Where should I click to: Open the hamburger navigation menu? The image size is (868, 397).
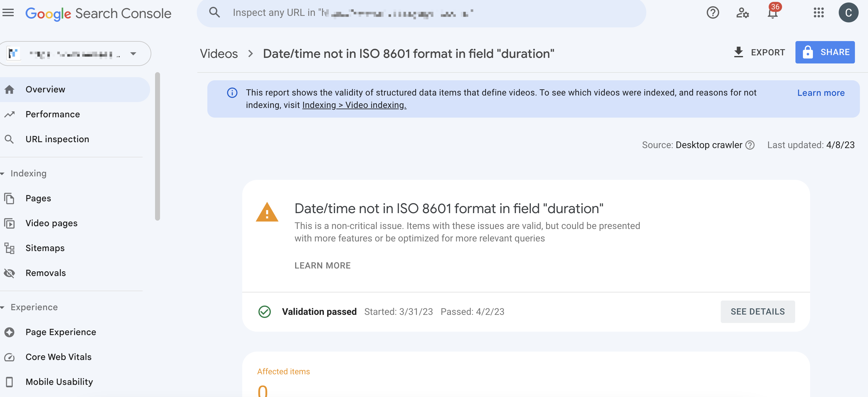(x=8, y=13)
